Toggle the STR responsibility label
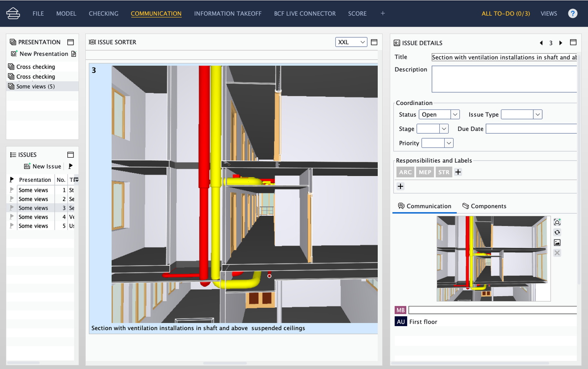The height and width of the screenshot is (369, 588). point(443,172)
